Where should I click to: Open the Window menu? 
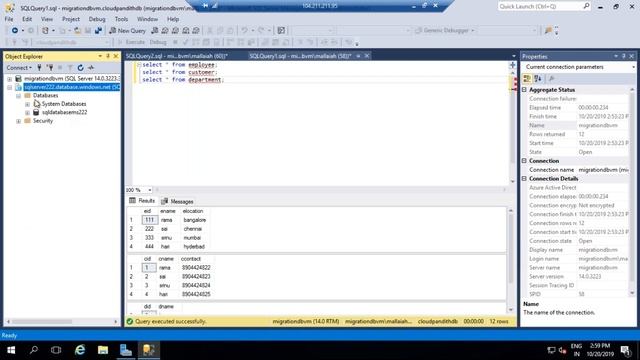(147, 19)
